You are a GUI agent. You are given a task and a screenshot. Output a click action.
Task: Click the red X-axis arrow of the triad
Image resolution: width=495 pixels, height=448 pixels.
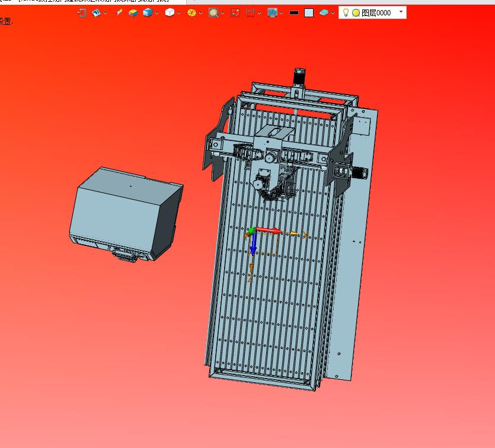pyautogui.click(x=270, y=231)
